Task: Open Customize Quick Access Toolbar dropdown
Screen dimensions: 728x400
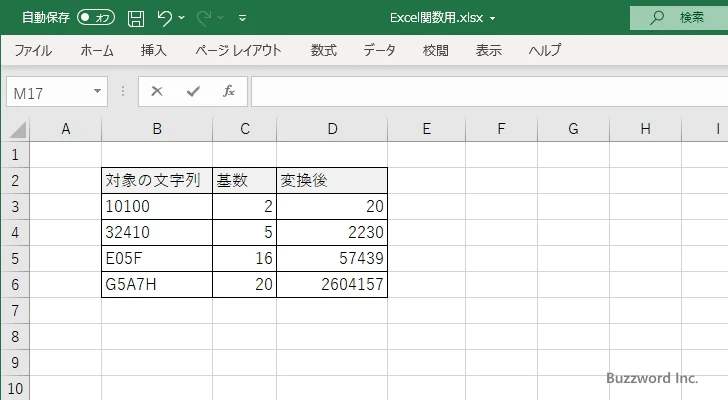Action: click(x=242, y=18)
